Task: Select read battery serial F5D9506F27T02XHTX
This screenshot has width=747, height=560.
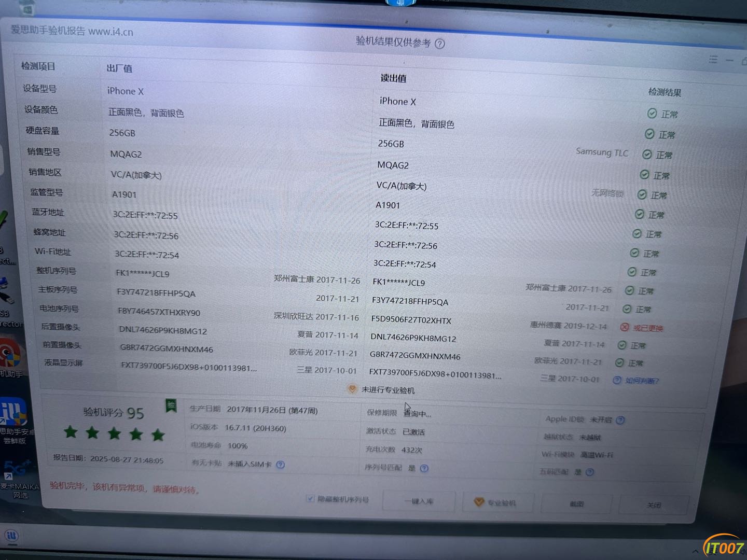Action: click(x=411, y=320)
